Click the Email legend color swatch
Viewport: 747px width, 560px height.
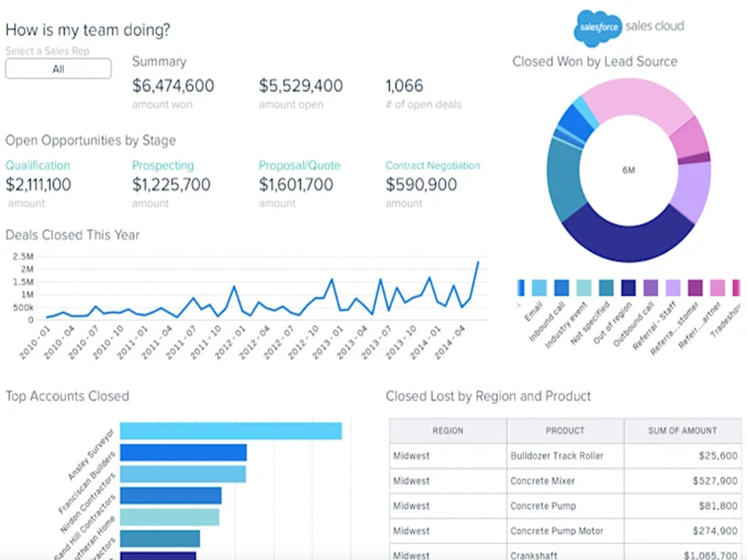click(539, 287)
